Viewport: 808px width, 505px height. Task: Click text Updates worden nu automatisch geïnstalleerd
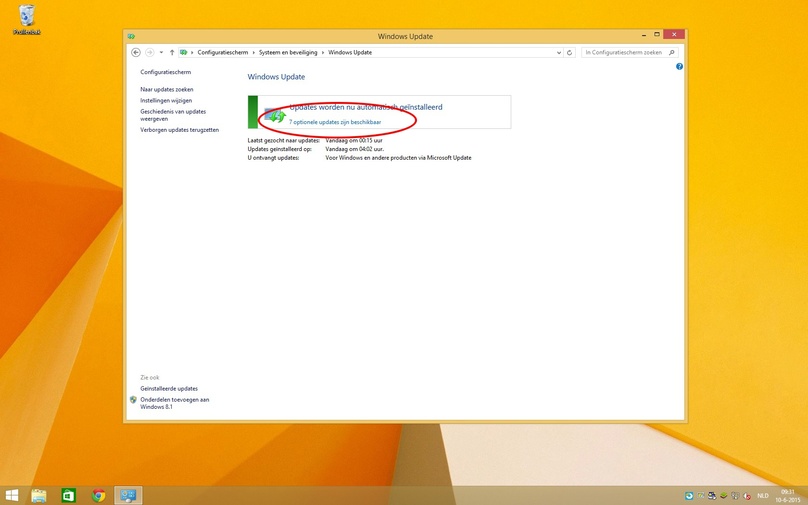[366, 107]
